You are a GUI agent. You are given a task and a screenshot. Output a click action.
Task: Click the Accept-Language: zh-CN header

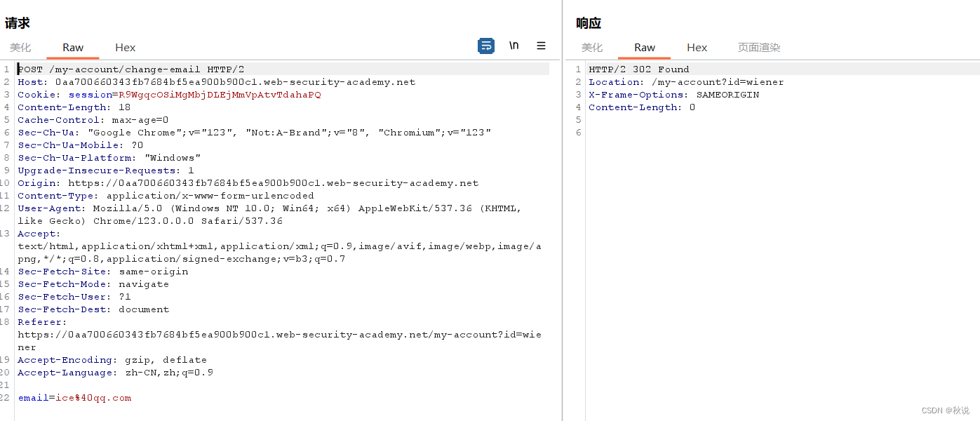[115, 373]
